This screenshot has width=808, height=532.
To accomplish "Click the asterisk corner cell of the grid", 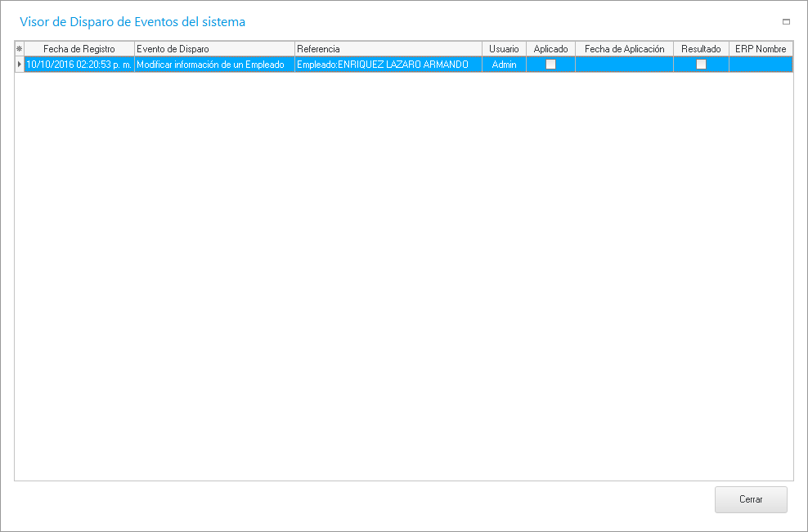I will (20, 49).
